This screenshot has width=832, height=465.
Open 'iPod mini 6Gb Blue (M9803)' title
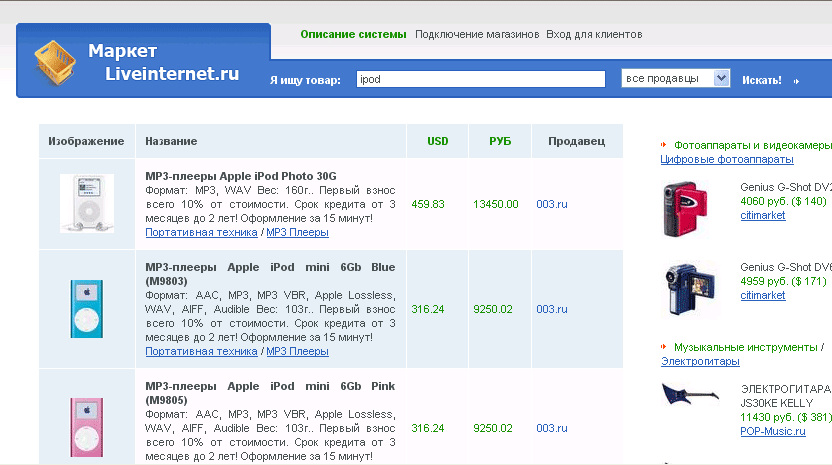[270, 274]
